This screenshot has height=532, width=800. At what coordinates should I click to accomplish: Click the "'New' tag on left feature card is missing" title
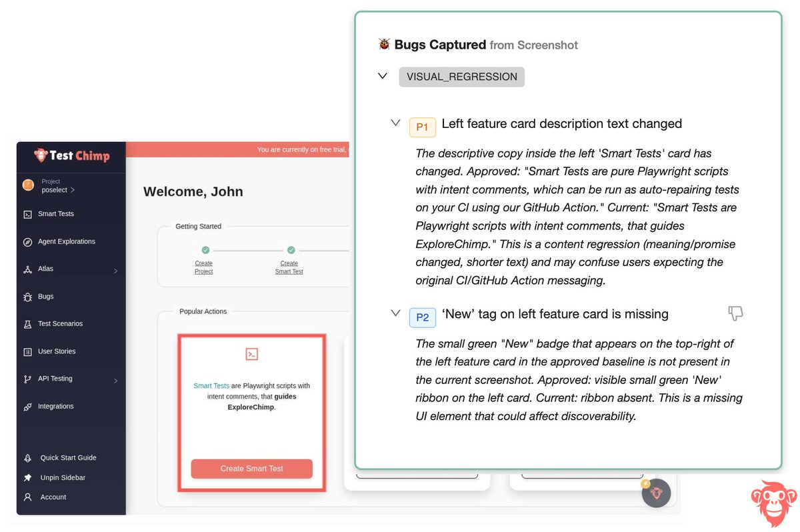(555, 313)
